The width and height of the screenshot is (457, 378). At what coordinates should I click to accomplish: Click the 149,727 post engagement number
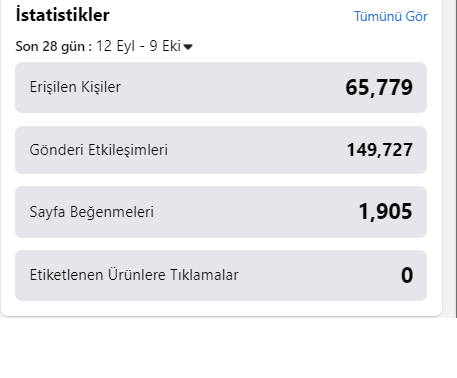coord(380,150)
